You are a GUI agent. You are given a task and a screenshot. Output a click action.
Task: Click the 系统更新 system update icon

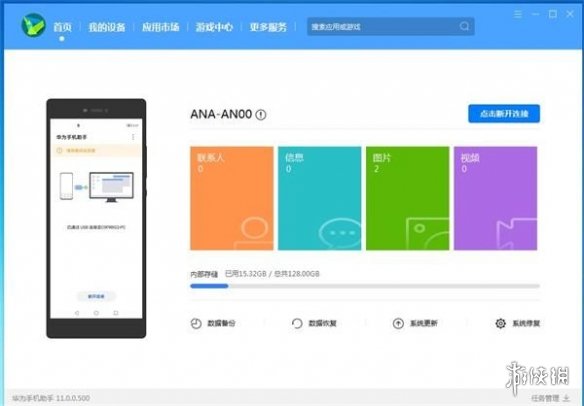pos(398,323)
